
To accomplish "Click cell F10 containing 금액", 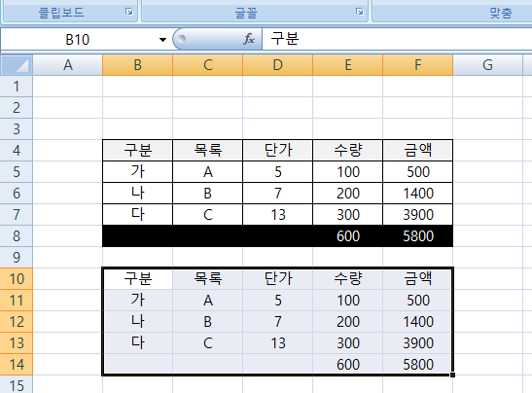I will 417,278.
